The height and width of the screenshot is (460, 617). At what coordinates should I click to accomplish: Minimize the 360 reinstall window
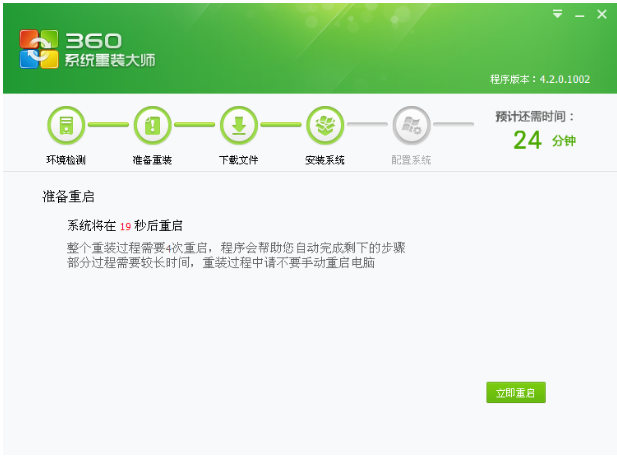(579, 15)
